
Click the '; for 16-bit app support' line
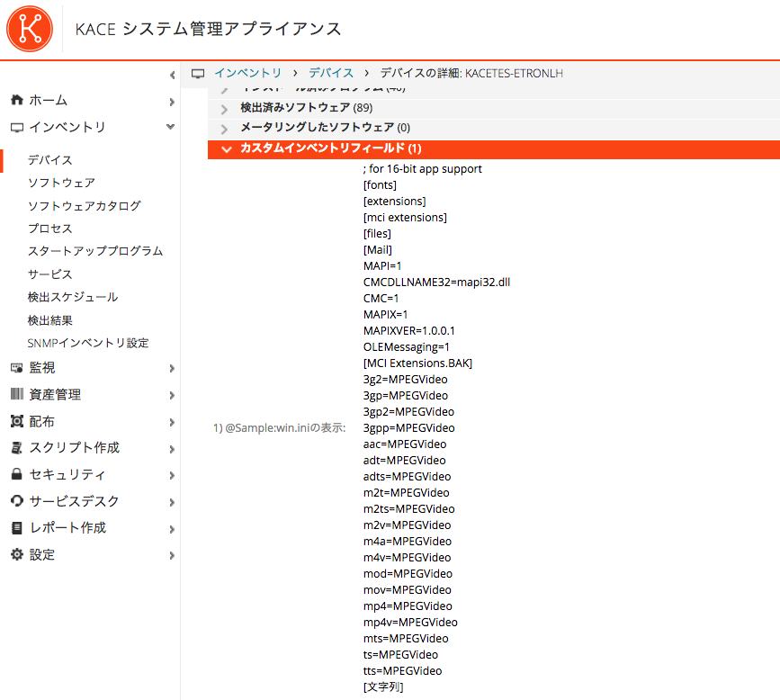422,169
